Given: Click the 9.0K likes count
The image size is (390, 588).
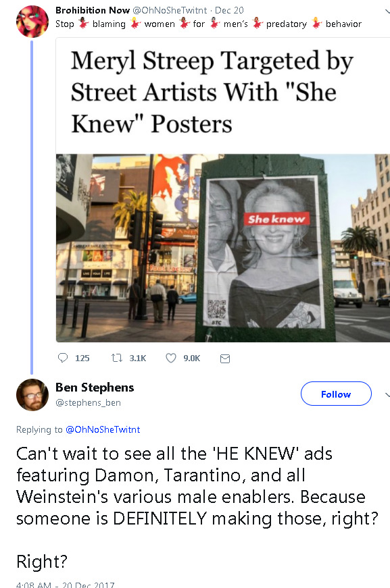Looking at the screenshot, I should [192, 358].
